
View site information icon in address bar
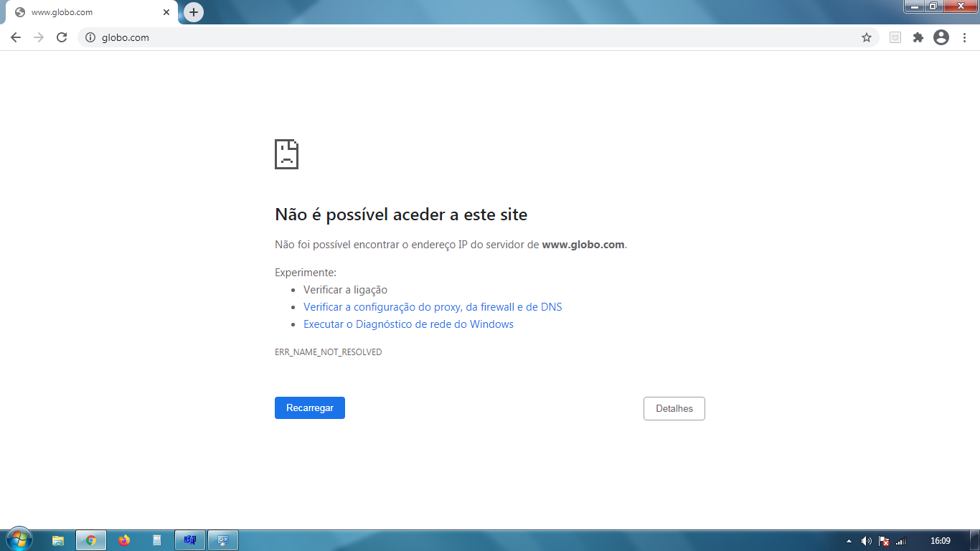click(90, 37)
